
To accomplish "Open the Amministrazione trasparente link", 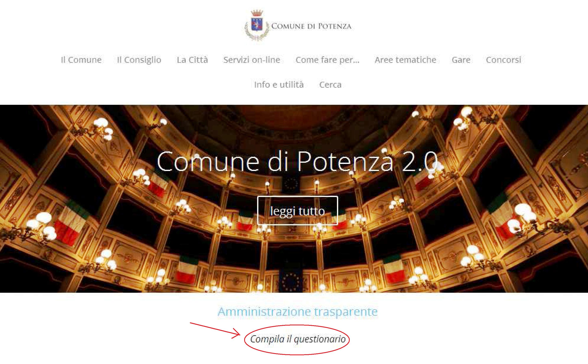I will [x=298, y=312].
